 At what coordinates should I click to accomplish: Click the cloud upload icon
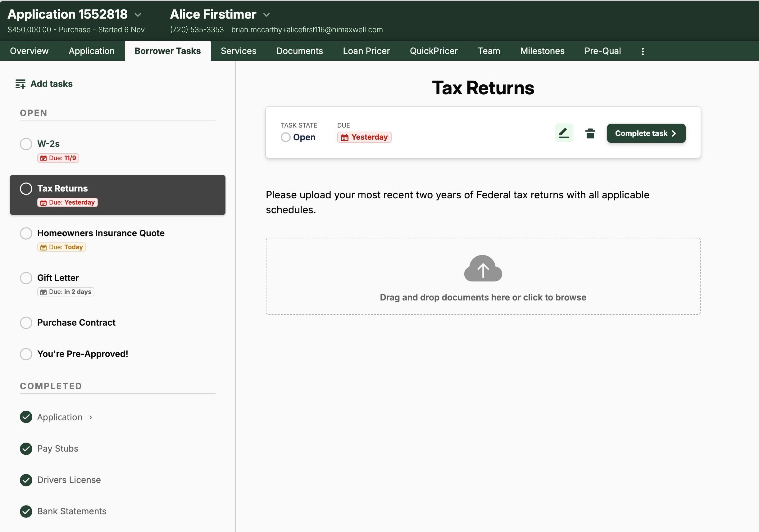pyautogui.click(x=483, y=268)
